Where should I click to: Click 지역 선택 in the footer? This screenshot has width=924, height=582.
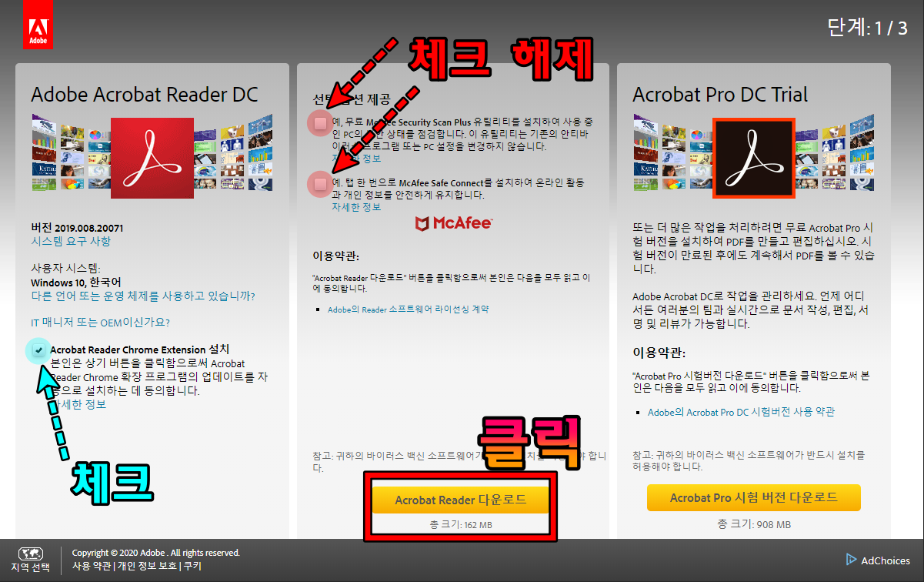pyautogui.click(x=31, y=568)
